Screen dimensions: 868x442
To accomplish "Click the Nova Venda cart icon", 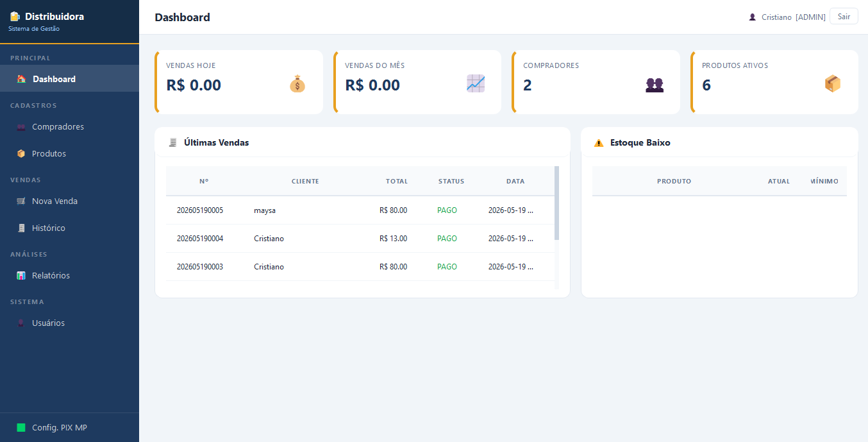I will (21, 201).
